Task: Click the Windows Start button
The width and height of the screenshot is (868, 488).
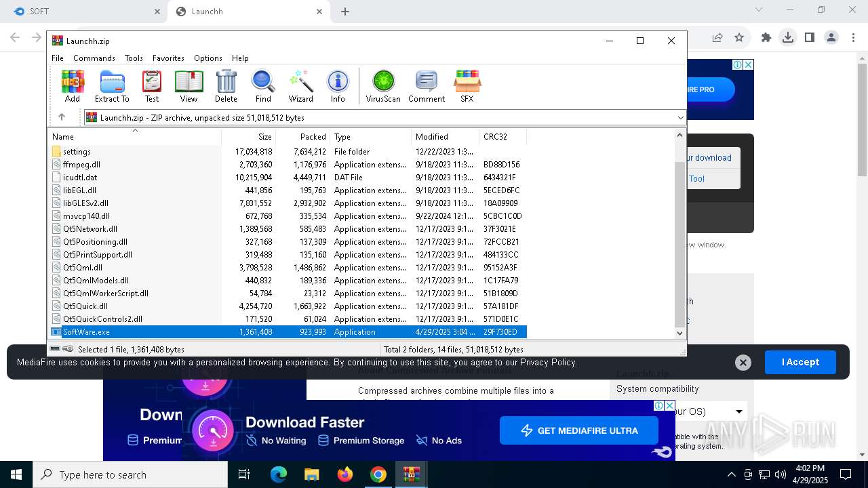Action: 16,474
